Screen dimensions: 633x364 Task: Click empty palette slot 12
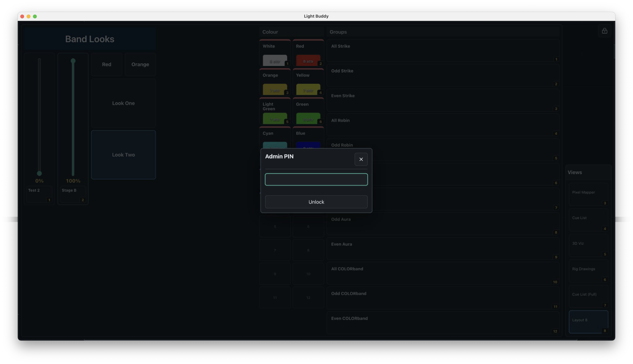coord(308,298)
